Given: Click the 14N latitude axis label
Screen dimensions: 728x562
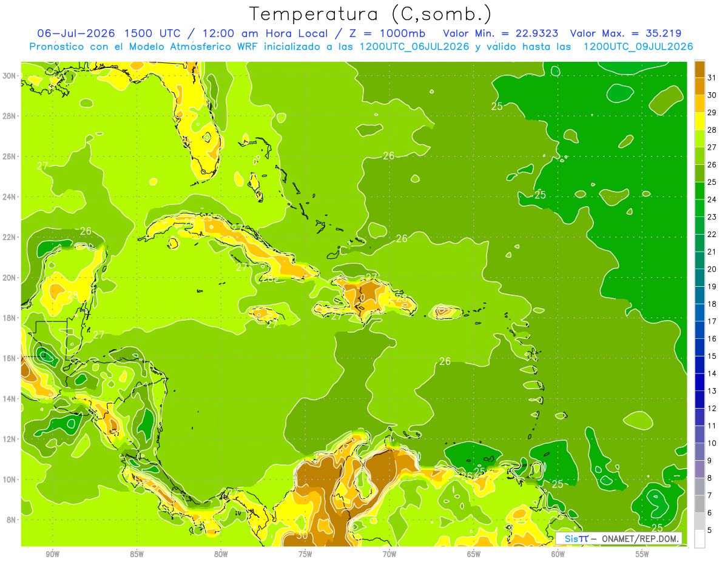Looking at the screenshot, I should coord(10,398).
